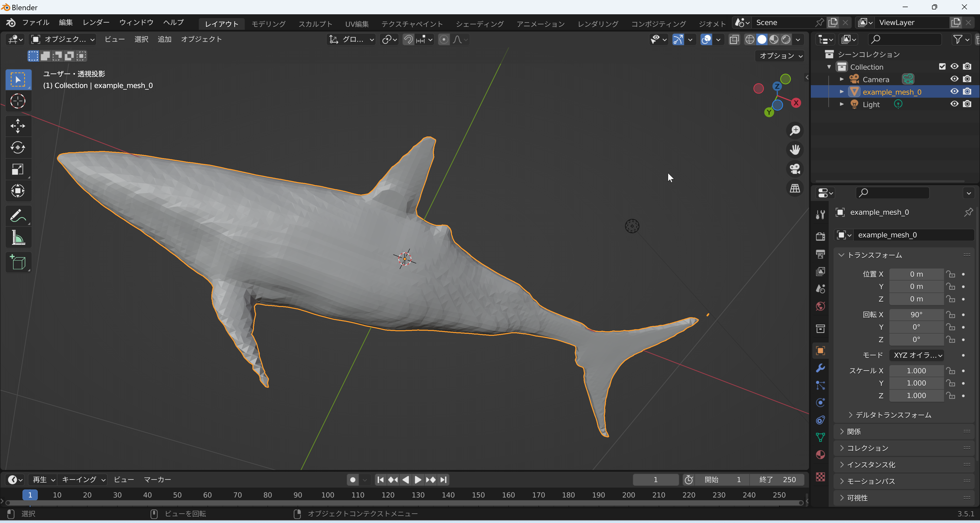
Task: Open the Options dropdown in viewport
Action: click(780, 56)
